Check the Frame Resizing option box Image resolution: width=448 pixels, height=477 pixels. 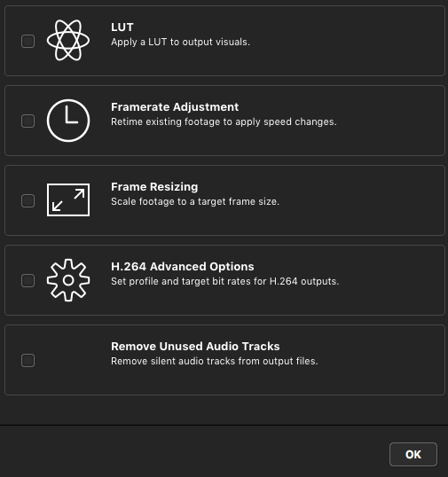tap(28, 200)
